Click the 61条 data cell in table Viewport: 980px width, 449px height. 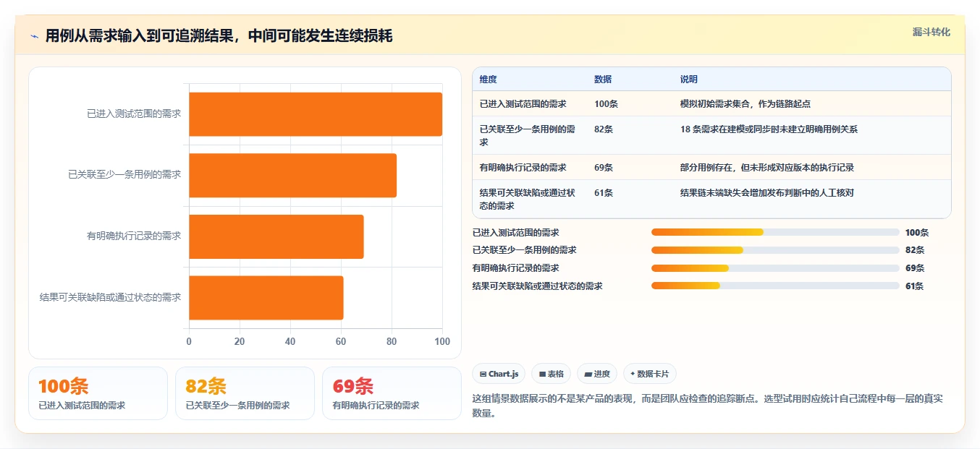tap(604, 193)
